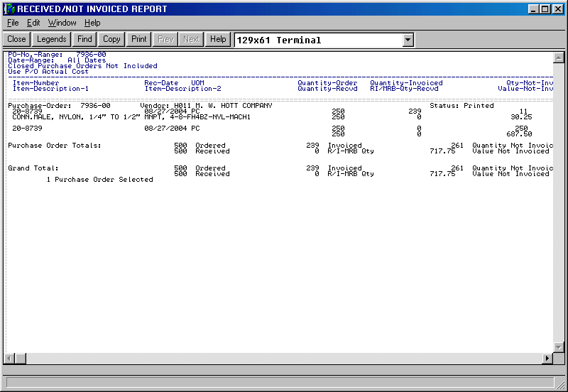Click 'Use P/O Actual Cost' line

point(48,72)
